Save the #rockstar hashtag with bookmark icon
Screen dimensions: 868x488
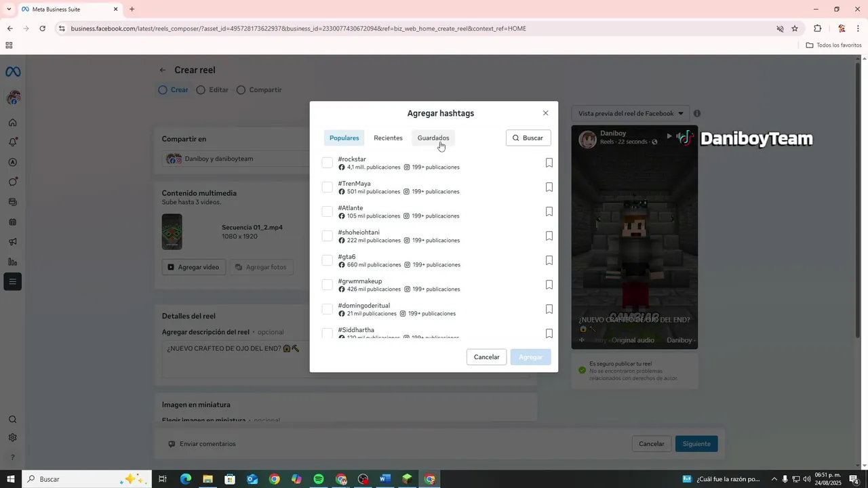pyautogui.click(x=549, y=163)
